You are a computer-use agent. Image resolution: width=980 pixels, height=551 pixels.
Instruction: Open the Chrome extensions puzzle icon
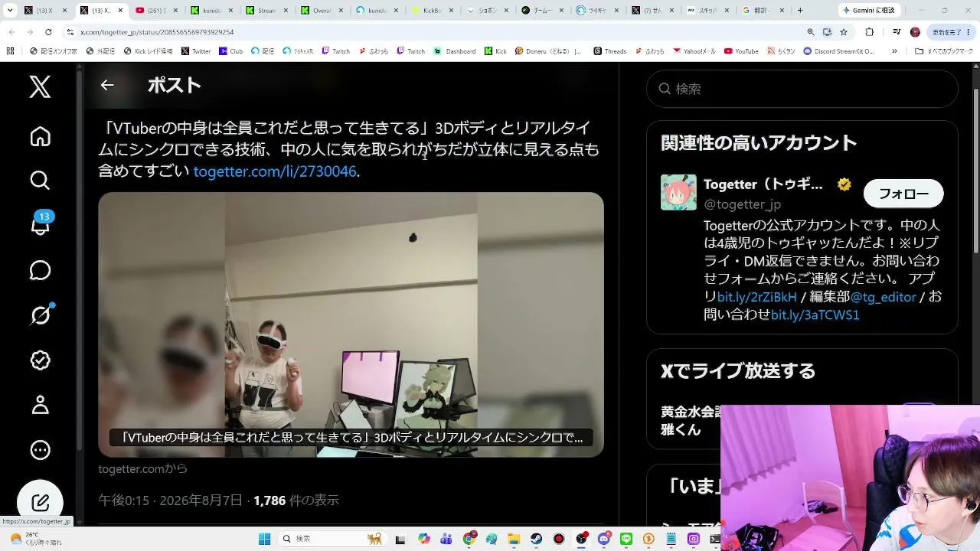pos(870,32)
